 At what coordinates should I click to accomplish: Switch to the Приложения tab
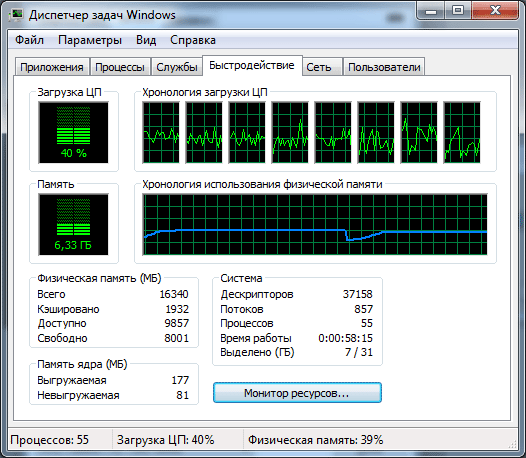[x=52, y=67]
